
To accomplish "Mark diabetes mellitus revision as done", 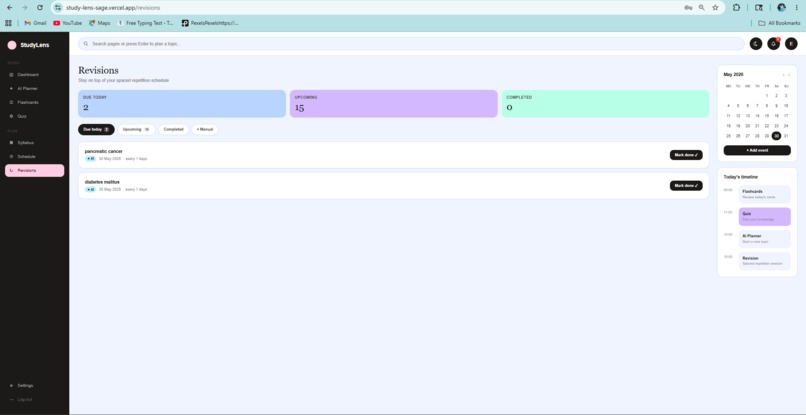I will coord(686,186).
